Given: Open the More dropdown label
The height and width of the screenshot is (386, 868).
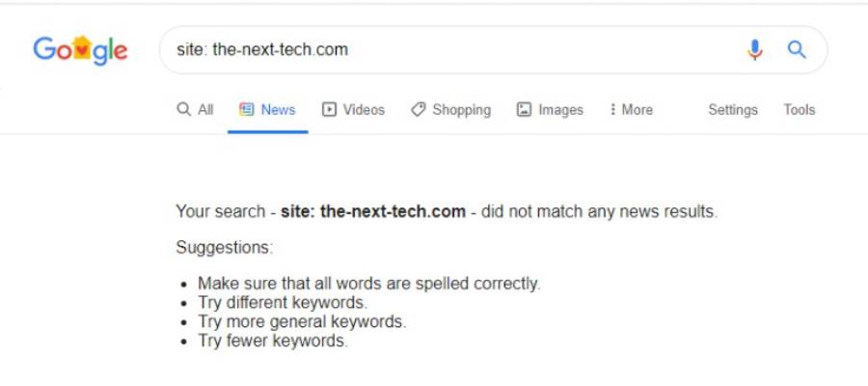Looking at the screenshot, I should coord(637,110).
